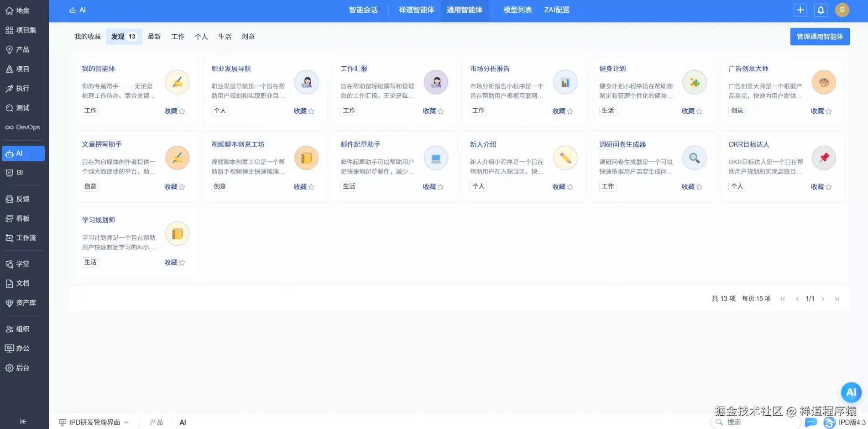The width and height of the screenshot is (868, 429).
Task: Switch to the 模型列表 menu item
Action: click(x=517, y=10)
